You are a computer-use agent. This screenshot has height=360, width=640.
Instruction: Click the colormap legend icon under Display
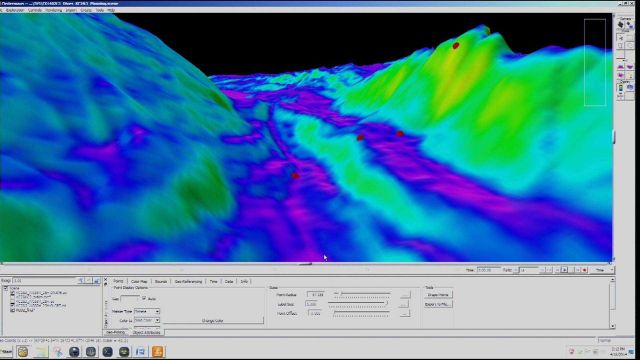(620, 87)
